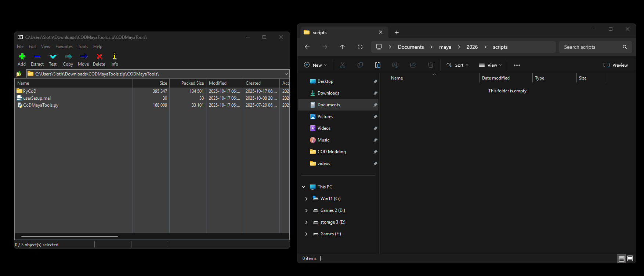The width and height of the screenshot is (644, 276).
Task: Click the 7-Zip Add icon
Action: (x=22, y=57)
